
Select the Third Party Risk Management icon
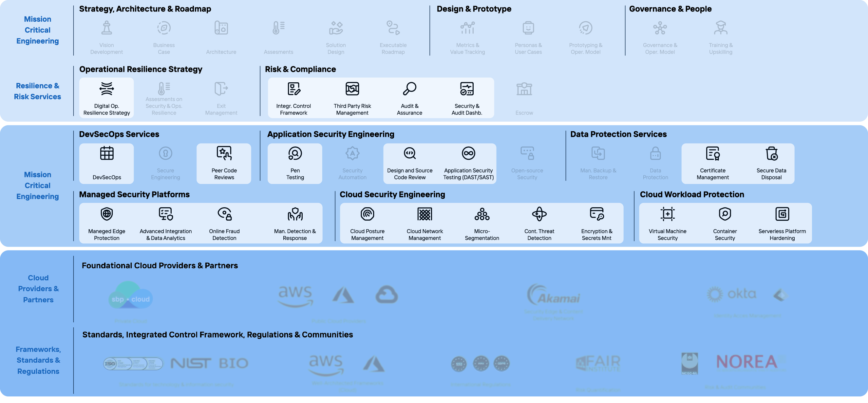click(352, 89)
